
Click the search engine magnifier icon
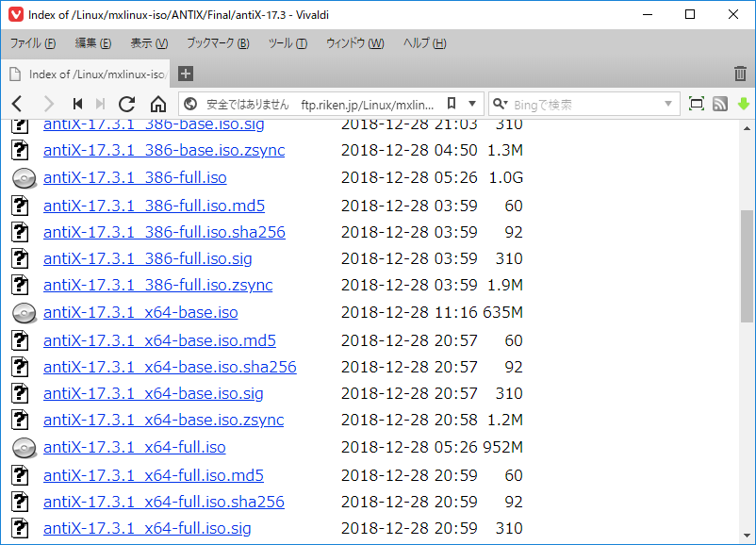coord(500,104)
